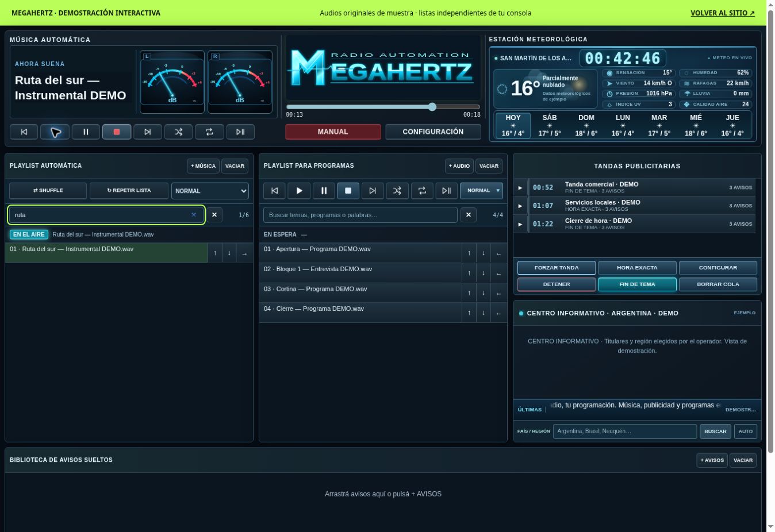
Task: Click the track progress slider handle
Action: 432,107
